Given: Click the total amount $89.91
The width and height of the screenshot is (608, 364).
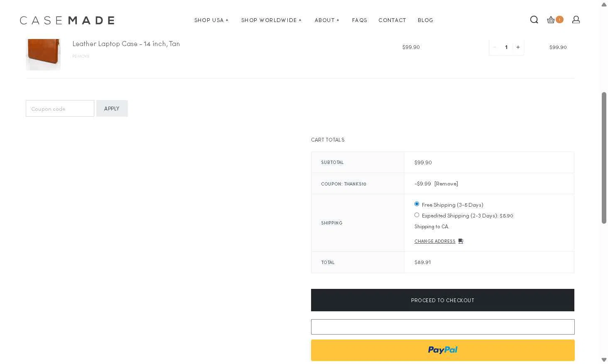Looking at the screenshot, I should 422,262.
